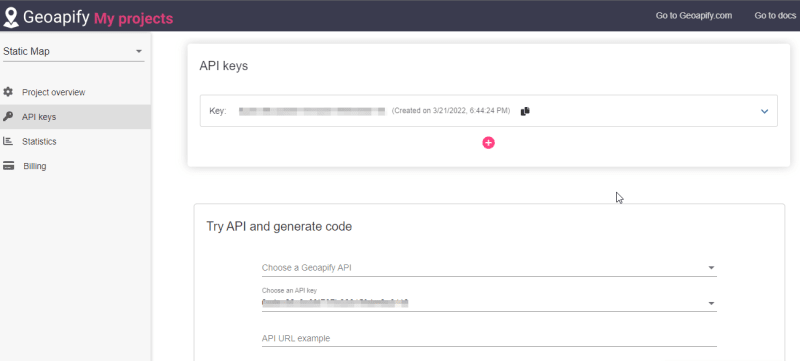The height and width of the screenshot is (361, 800).
Task: Open Statistics in the sidebar
Action: point(75,141)
